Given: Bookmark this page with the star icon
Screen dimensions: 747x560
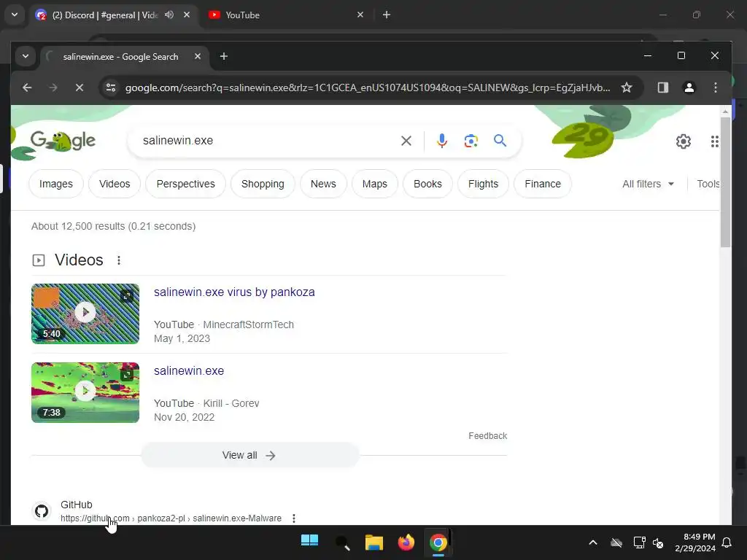Looking at the screenshot, I should coord(627,87).
